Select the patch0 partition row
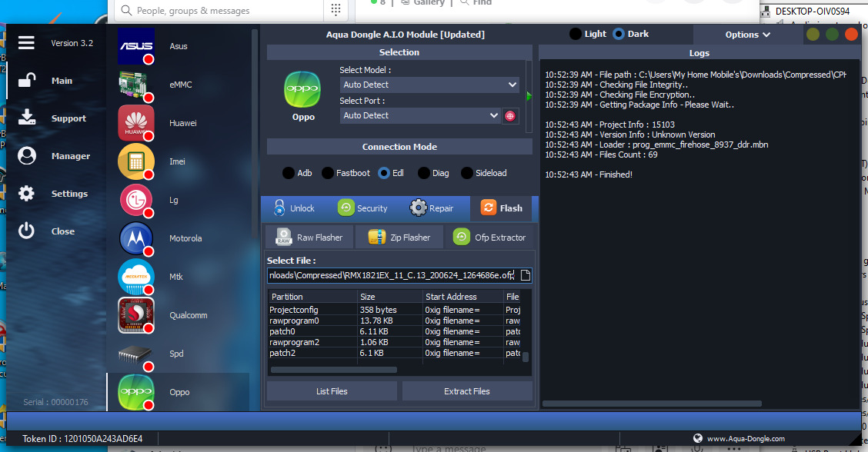 point(395,331)
